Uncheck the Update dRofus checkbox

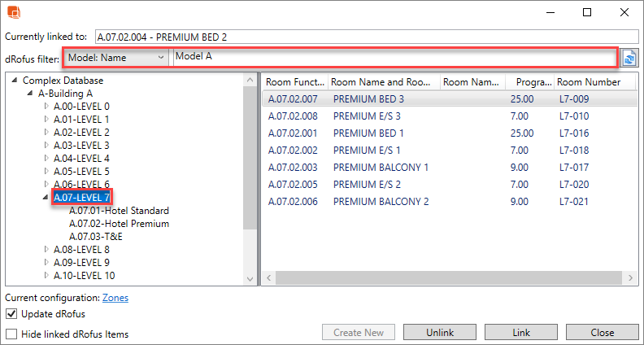[x=11, y=314]
